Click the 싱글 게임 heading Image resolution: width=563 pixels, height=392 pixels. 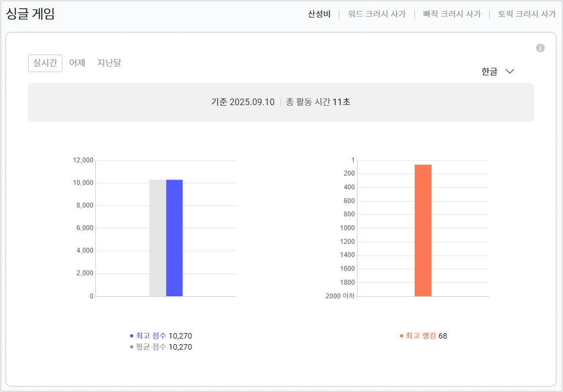[30, 14]
